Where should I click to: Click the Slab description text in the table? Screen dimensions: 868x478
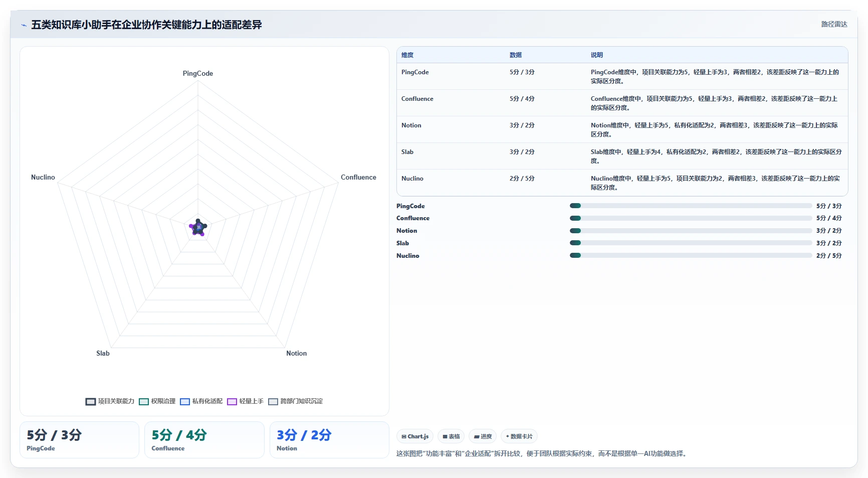coord(717,156)
